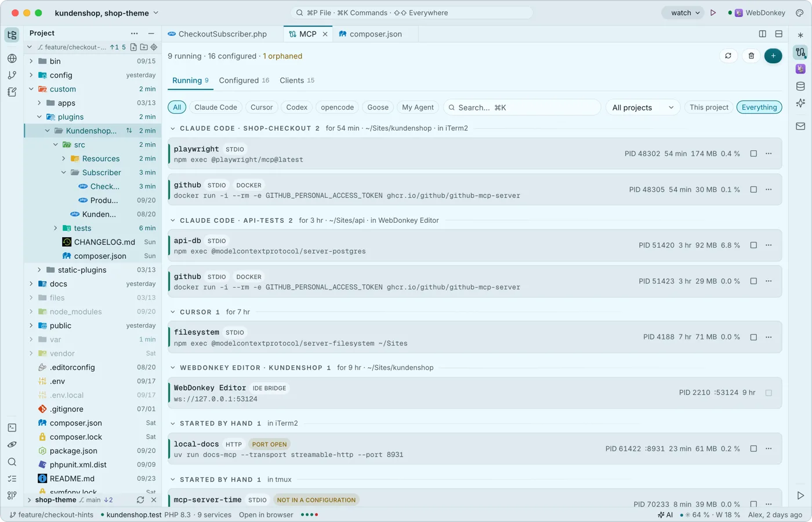
Task: Open the AI sparkle icon in right sidebar
Action: point(800,103)
